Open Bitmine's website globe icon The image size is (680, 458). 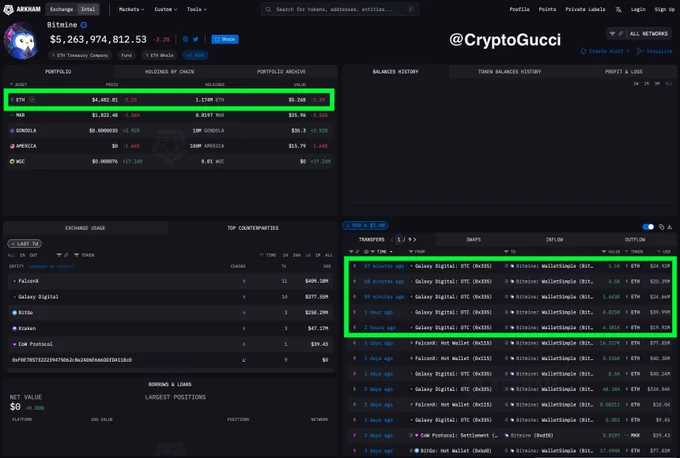(185, 39)
